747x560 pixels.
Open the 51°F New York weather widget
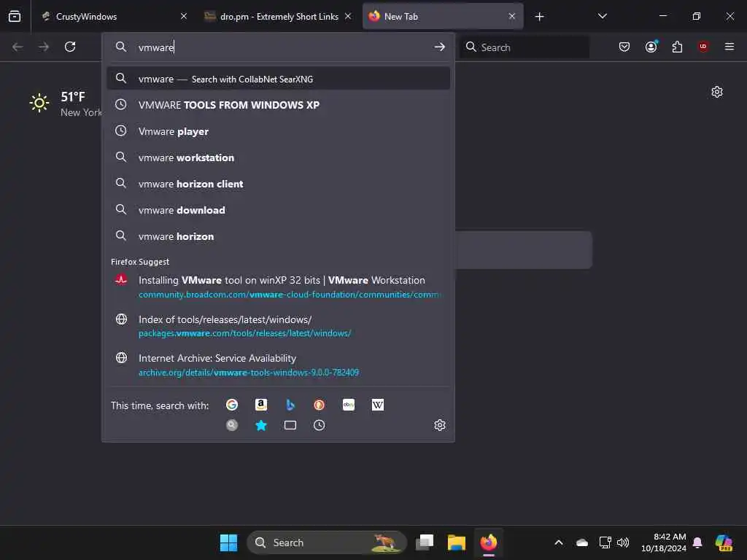pos(66,104)
